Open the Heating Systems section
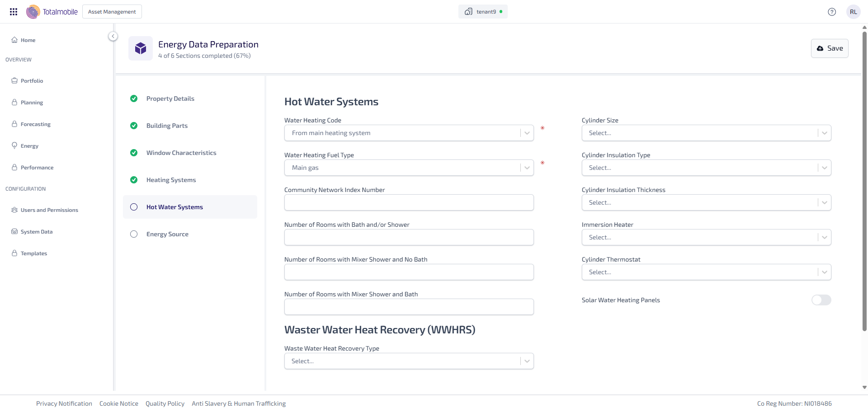Viewport: 868px width, 412px height. tap(171, 180)
